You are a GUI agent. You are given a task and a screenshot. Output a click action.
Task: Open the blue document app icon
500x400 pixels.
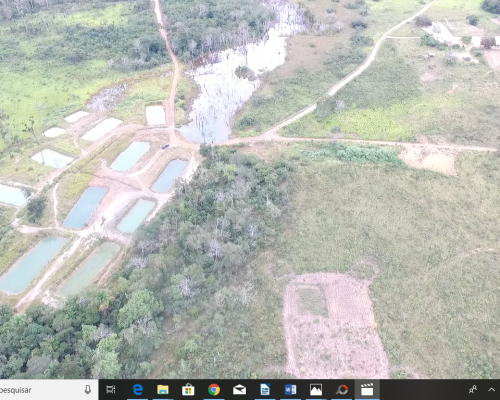point(265,389)
